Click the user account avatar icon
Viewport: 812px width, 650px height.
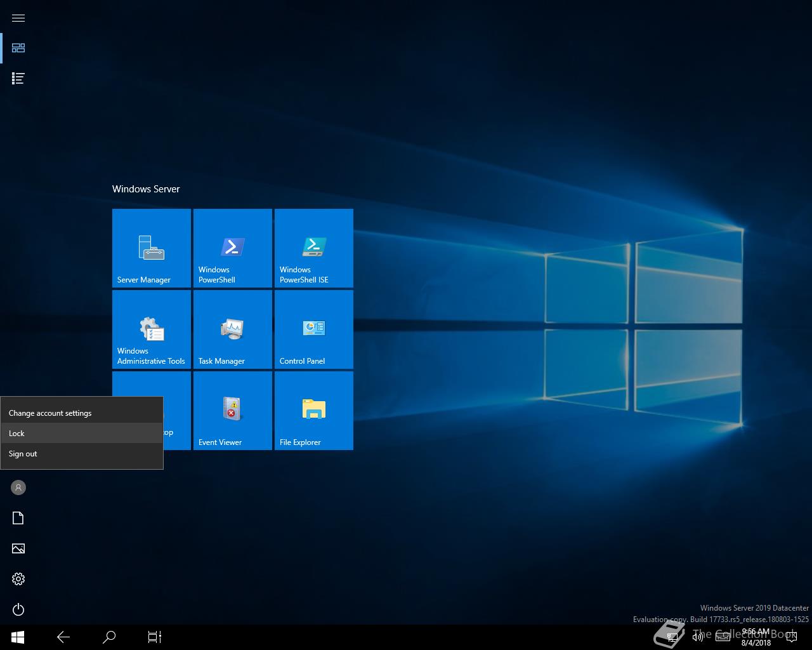click(x=18, y=487)
